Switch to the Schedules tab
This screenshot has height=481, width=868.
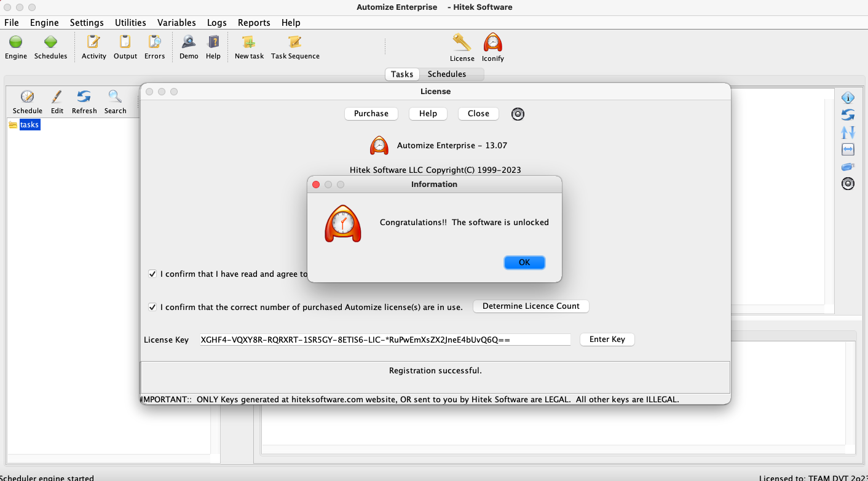(447, 74)
